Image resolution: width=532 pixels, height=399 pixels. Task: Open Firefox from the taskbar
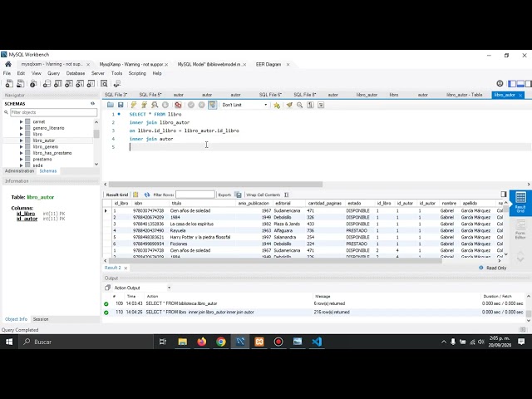point(202,342)
